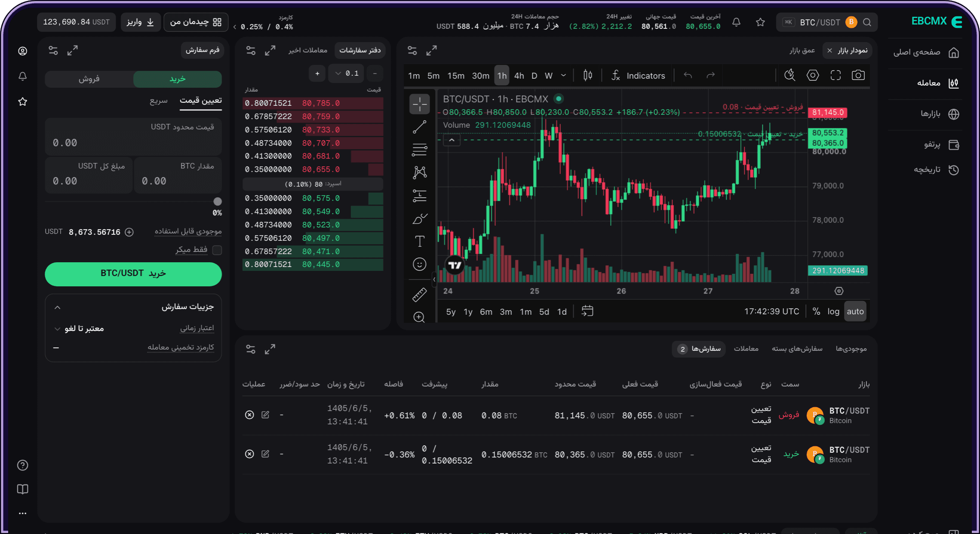This screenshot has width=980, height=534.
Task: Click the deposit (واریز) button
Action: tap(141, 22)
